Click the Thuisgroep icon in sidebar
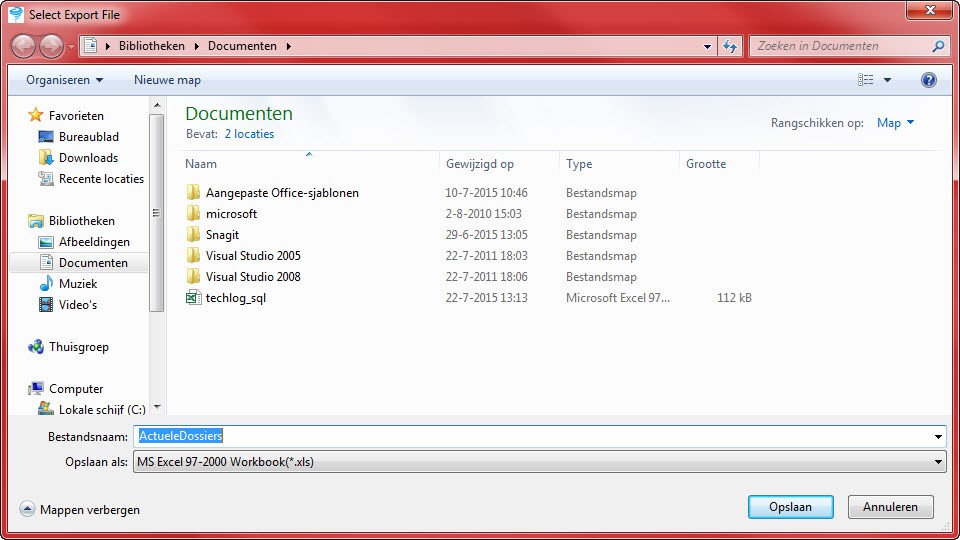 point(37,347)
